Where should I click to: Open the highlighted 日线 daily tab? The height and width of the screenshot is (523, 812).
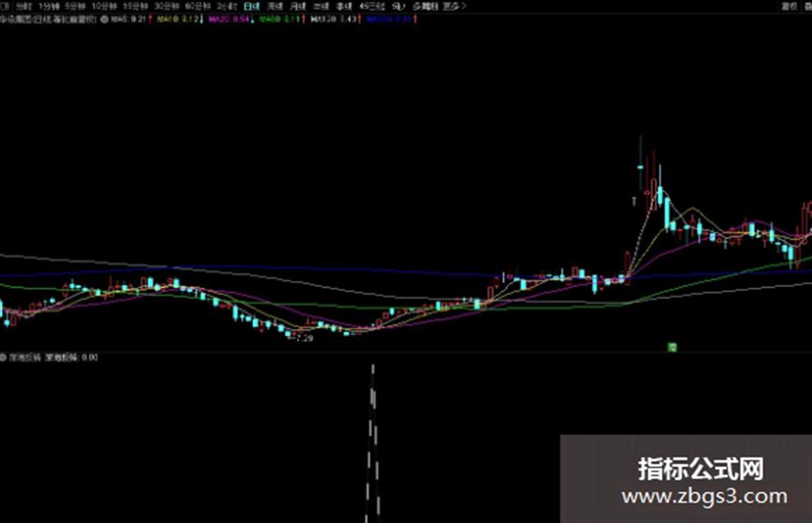[x=252, y=6]
